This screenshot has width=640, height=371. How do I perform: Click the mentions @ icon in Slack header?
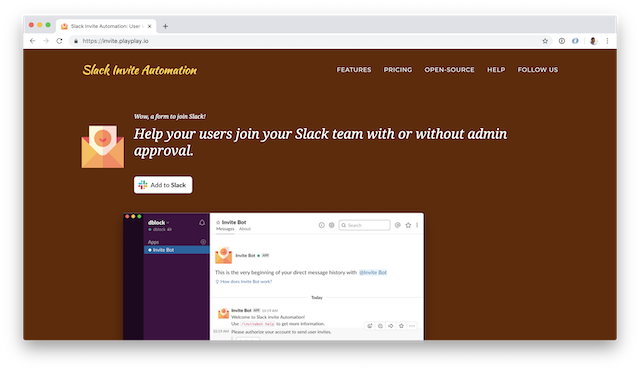(x=398, y=225)
